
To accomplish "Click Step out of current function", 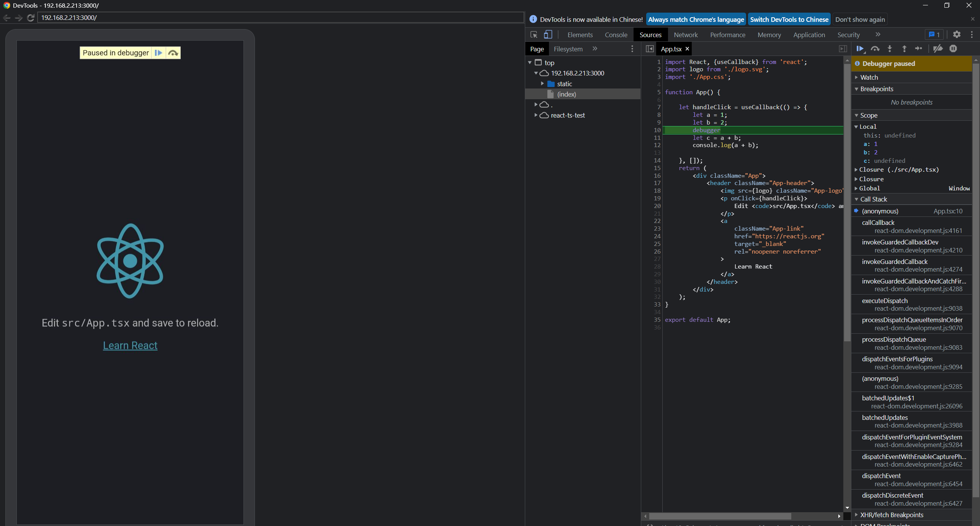I will pos(904,49).
